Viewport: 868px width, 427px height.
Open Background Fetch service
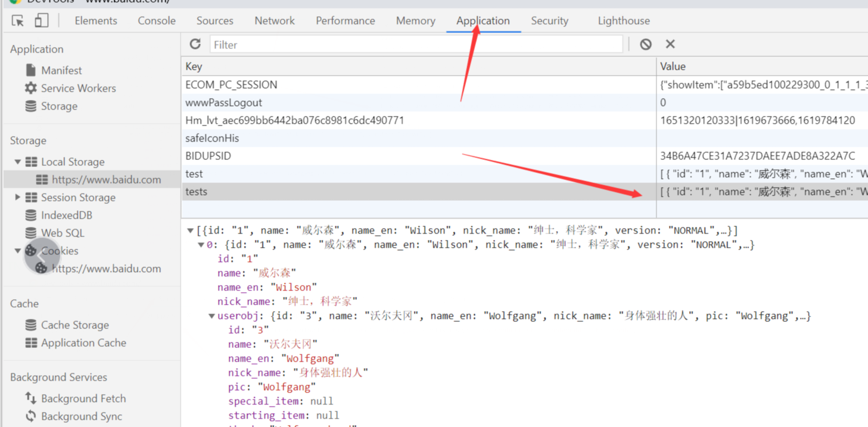[83, 398]
